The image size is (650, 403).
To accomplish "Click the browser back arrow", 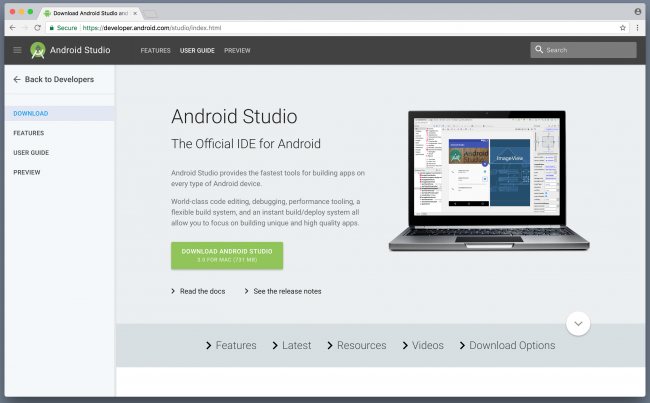I will [x=12, y=28].
